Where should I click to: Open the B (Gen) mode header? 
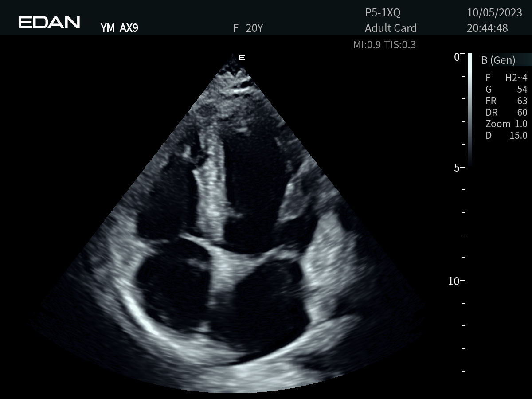498,60
